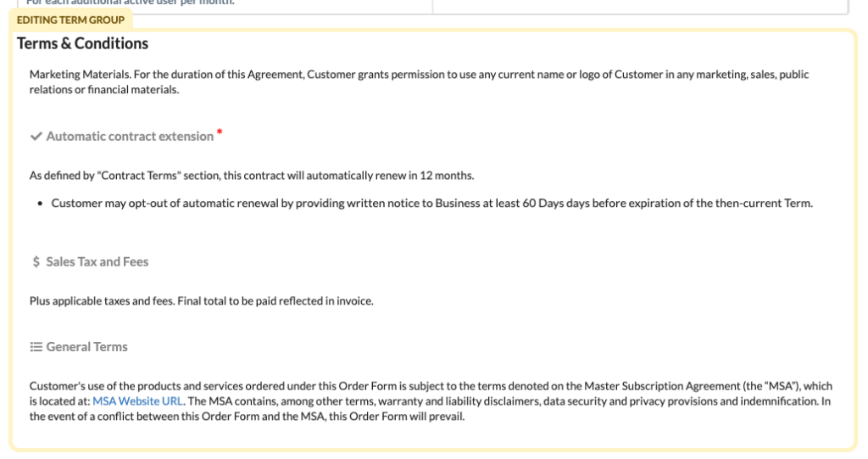Click the sentence about renewing in 12 months
The height and width of the screenshot is (459, 868).
tap(252, 176)
